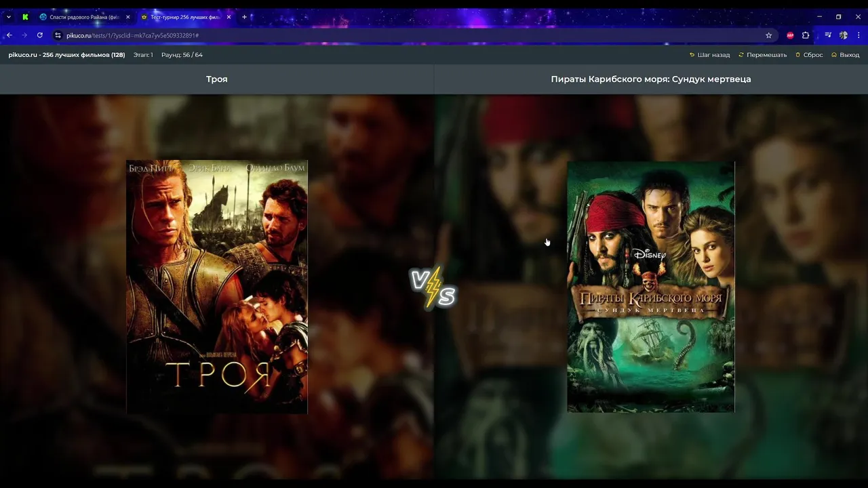
Task: Open the browser extensions puzzle menu
Action: tap(806, 35)
